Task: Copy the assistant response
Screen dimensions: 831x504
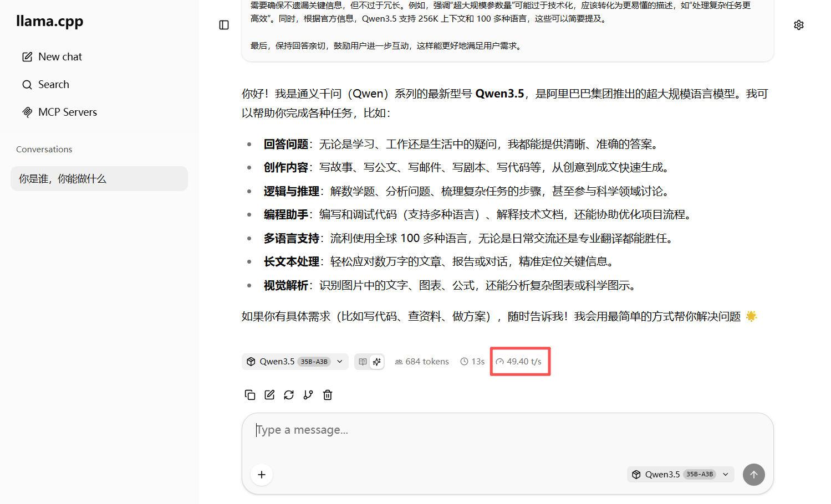Action: (250, 395)
